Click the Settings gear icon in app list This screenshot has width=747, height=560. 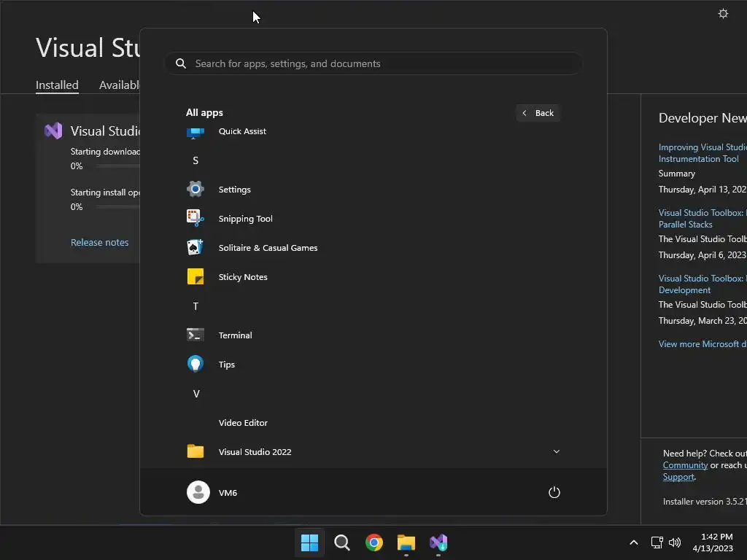coord(196,189)
